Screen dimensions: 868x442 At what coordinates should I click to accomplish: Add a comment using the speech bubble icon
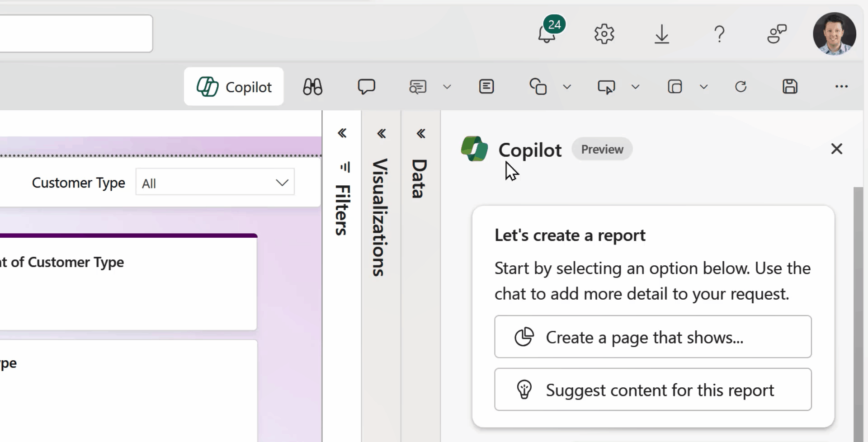pyautogui.click(x=367, y=86)
